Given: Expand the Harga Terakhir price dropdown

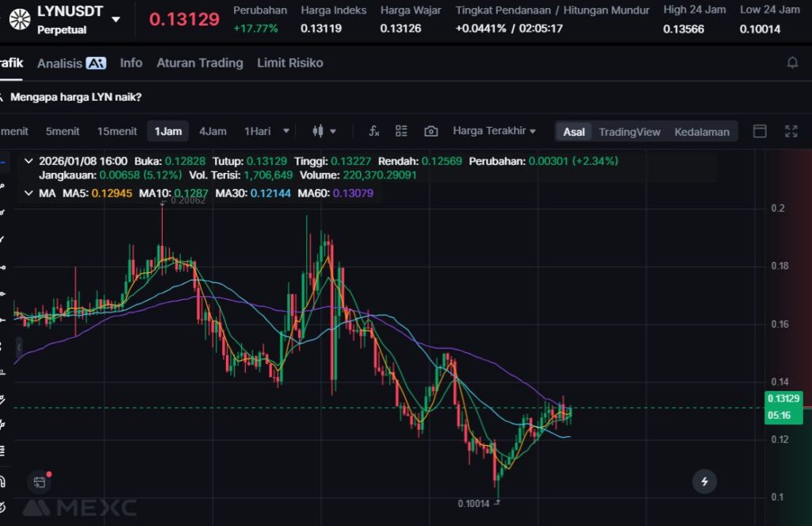Looking at the screenshot, I should [494, 131].
